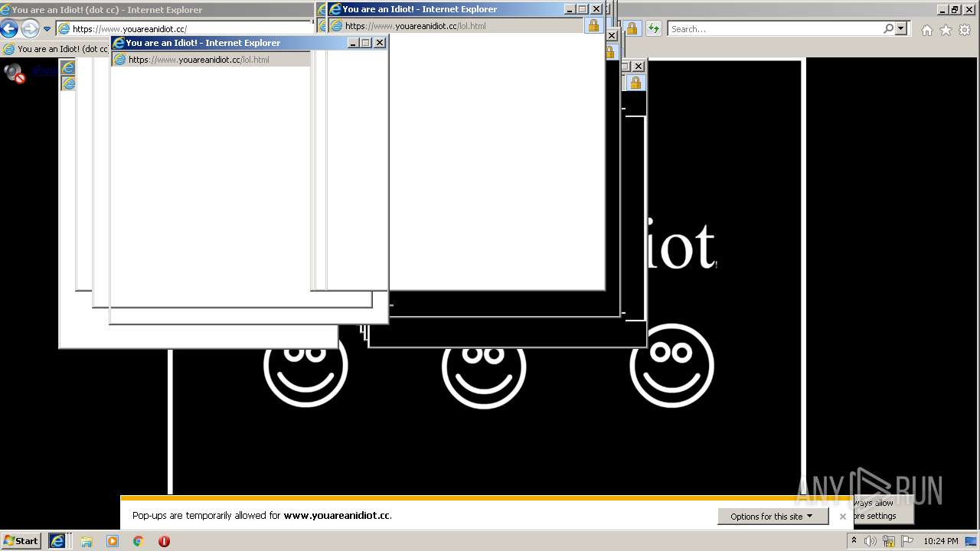This screenshot has width=980, height=551.
Task: Click the main window address bar URL
Action: 129,29
